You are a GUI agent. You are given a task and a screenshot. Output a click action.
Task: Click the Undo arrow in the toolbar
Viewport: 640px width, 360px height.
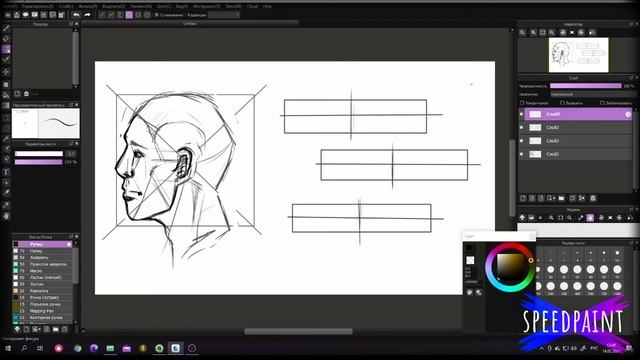coord(76,15)
